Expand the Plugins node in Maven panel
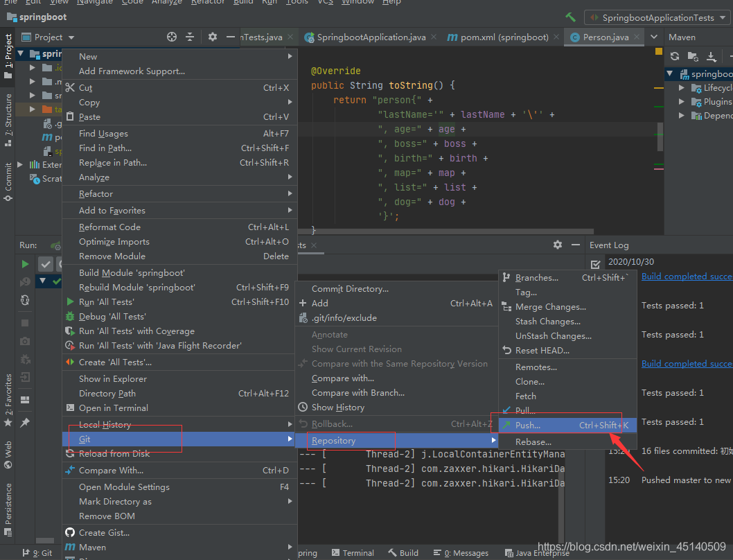 tap(682, 101)
